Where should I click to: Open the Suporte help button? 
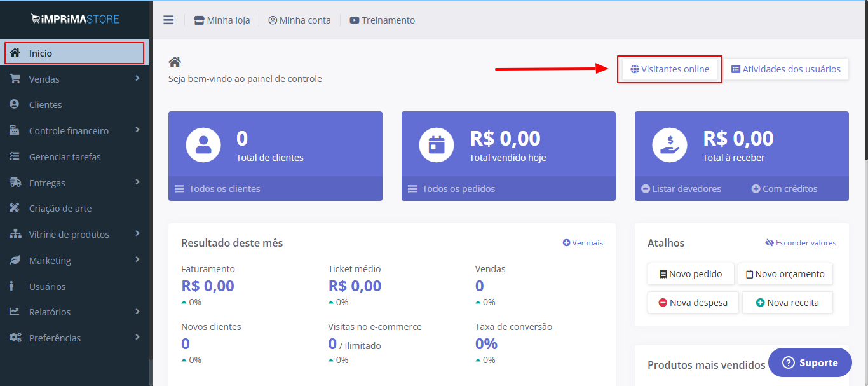click(x=810, y=362)
